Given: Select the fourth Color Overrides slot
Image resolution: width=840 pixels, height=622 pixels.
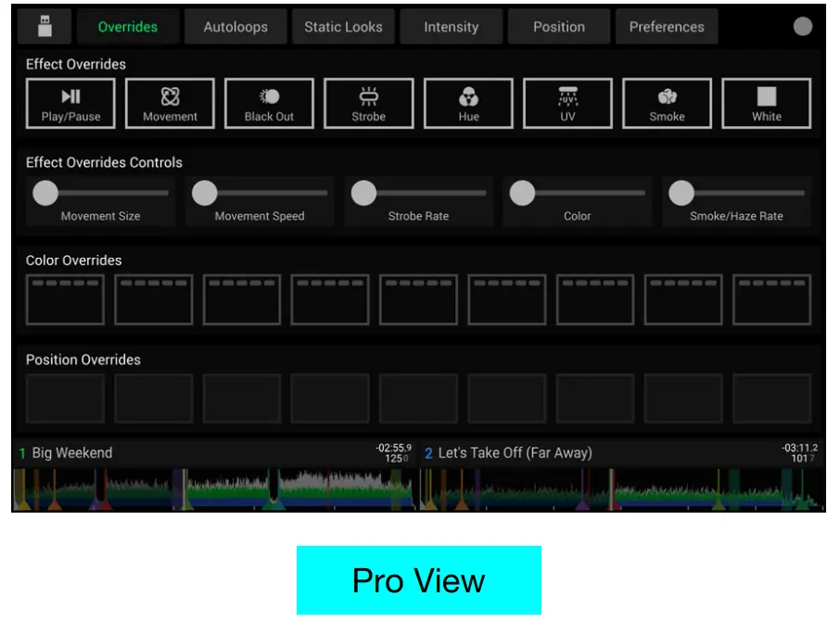Looking at the screenshot, I should click(x=330, y=300).
